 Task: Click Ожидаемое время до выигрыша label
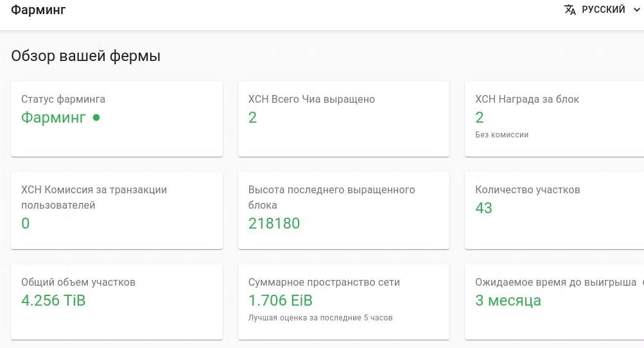click(x=555, y=283)
